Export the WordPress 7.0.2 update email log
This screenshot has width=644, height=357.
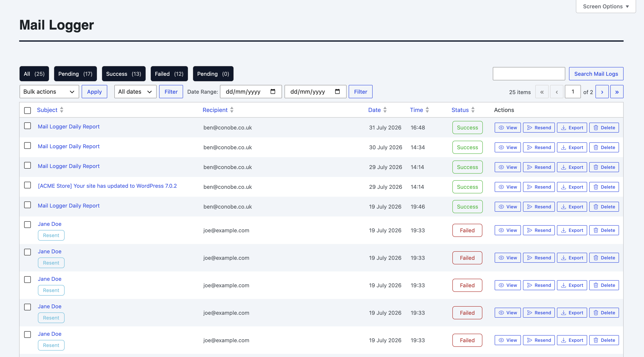[572, 187]
